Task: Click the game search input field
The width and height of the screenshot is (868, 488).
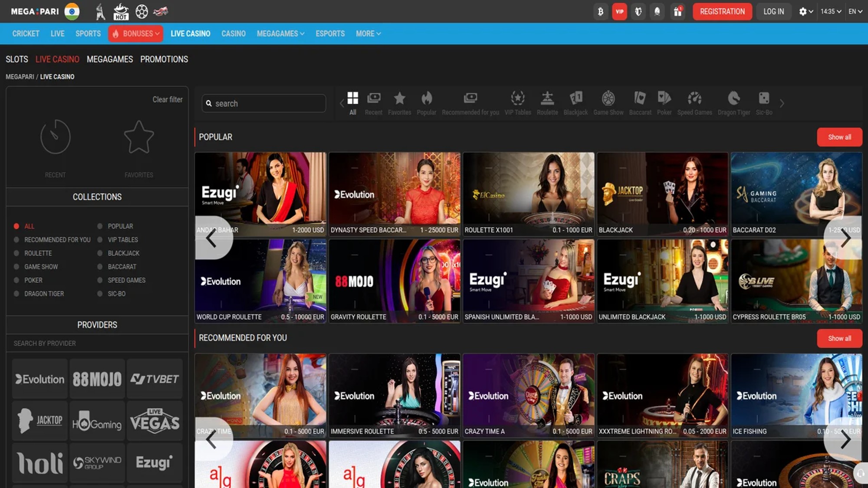Action: click(264, 103)
